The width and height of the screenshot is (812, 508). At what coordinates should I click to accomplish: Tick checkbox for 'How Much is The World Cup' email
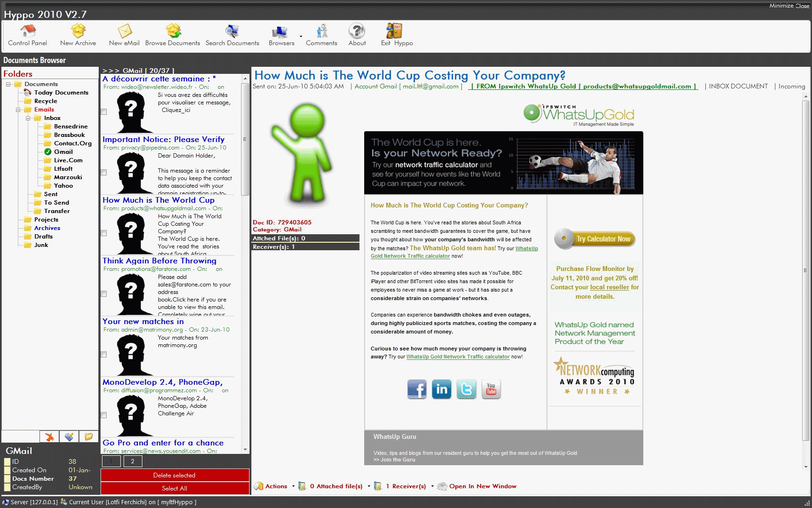104,233
